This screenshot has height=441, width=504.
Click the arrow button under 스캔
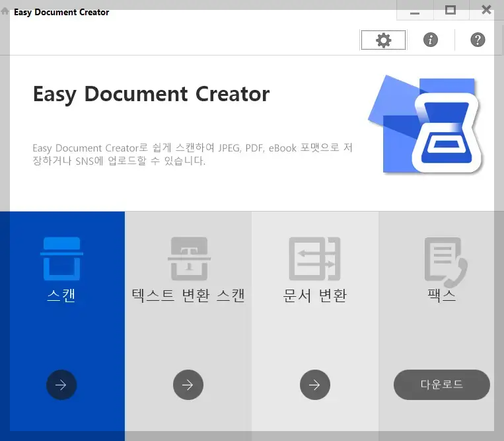61,385
